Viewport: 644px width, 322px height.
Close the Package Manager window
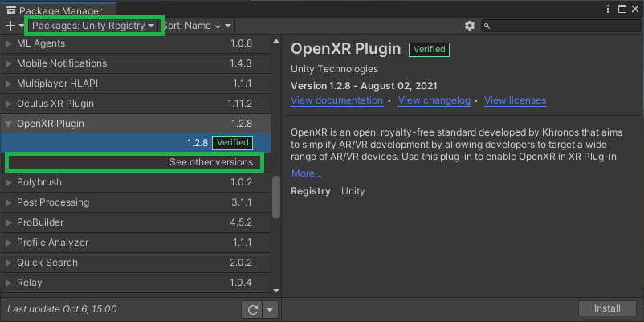[x=635, y=9]
